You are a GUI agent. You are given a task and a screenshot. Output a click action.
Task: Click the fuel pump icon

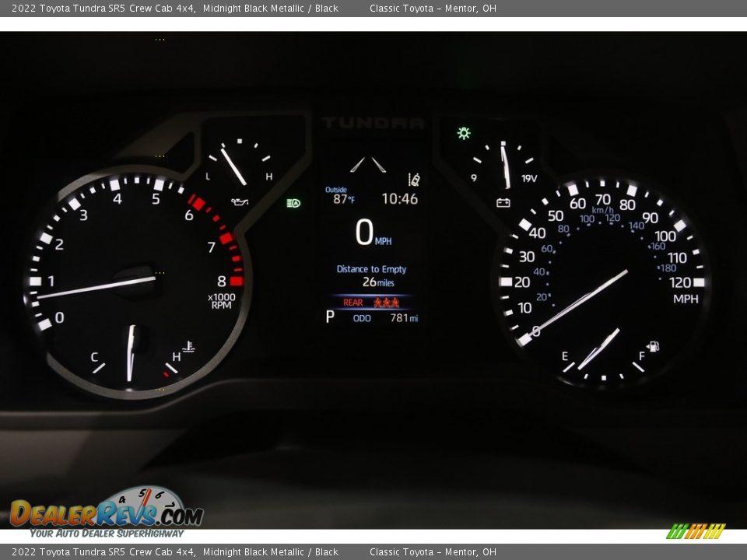653,346
